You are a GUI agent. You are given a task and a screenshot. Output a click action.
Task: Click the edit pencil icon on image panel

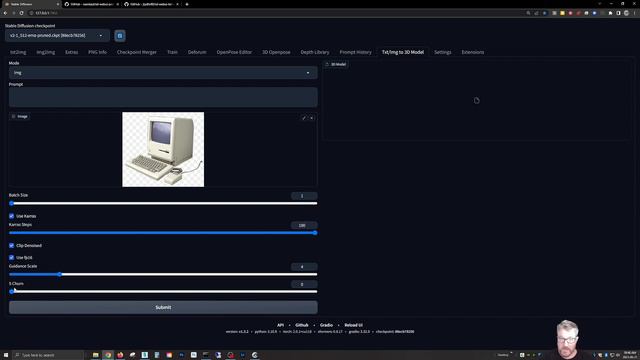pyautogui.click(x=304, y=118)
